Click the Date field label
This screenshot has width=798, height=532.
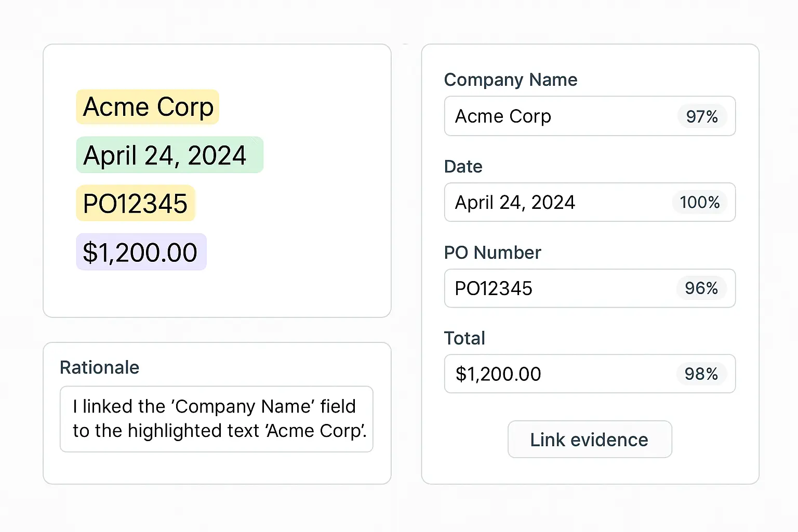coord(463,166)
